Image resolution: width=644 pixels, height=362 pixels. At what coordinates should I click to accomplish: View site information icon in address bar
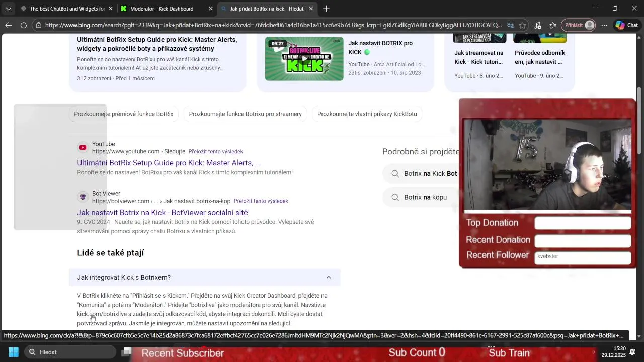tap(39, 25)
